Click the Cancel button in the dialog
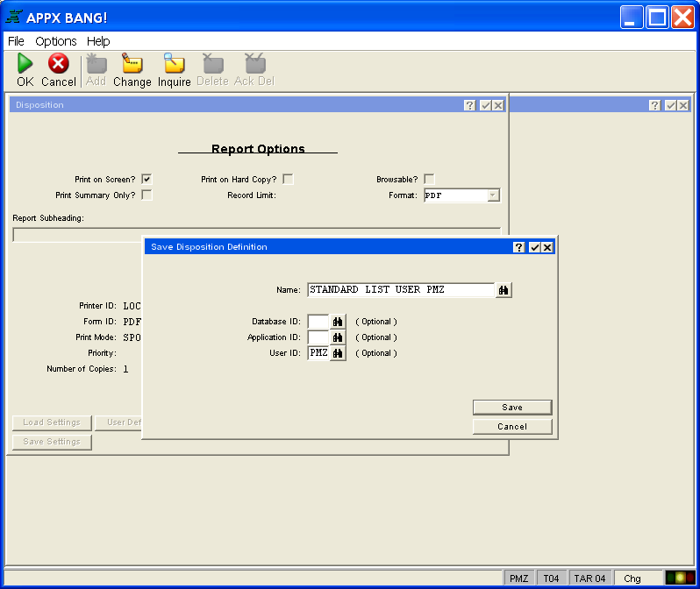The image size is (700, 589). [512, 427]
